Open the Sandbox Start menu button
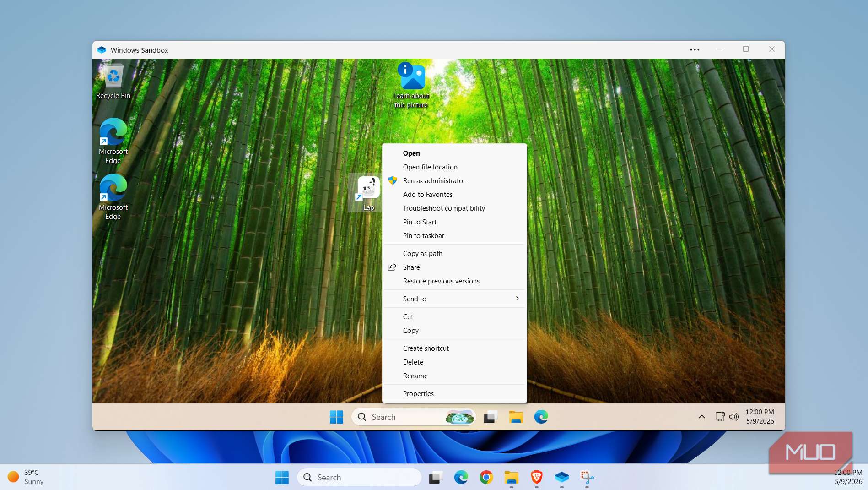Screen dimensions: 868x490 (336, 417)
